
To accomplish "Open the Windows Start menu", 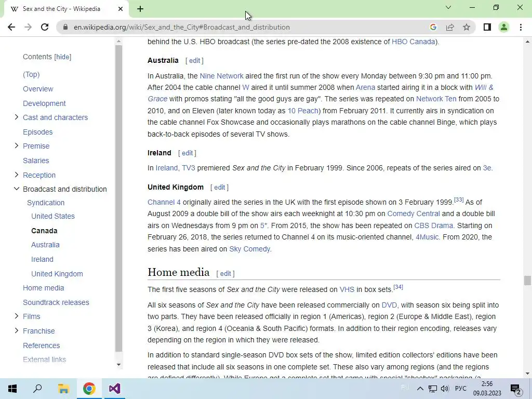I will 12,389.
